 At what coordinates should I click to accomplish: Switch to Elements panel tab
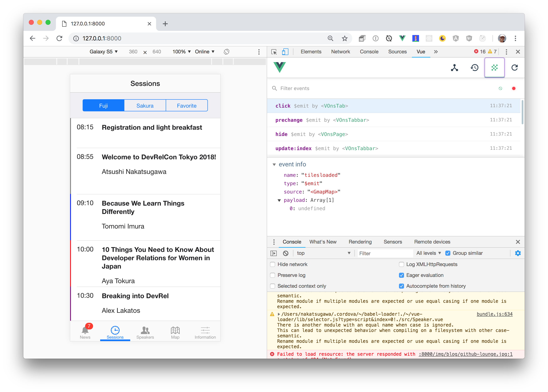click(311, 52)
